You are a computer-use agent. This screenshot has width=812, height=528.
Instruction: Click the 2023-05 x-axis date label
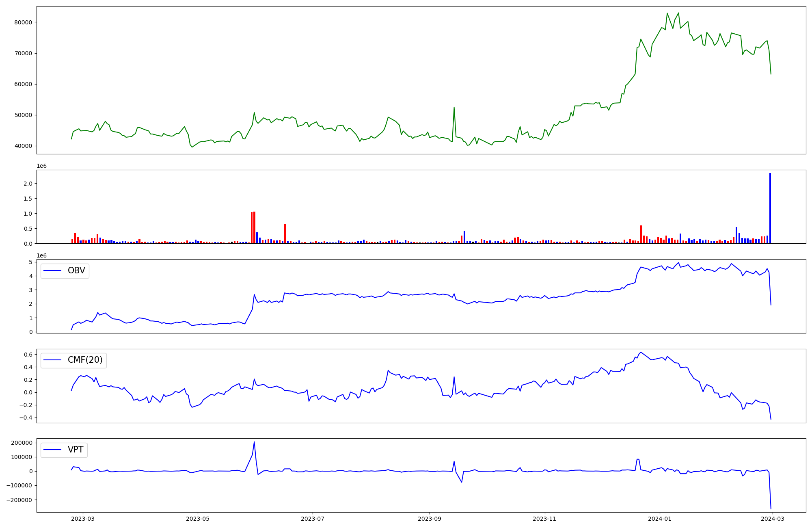click(198, 519)
